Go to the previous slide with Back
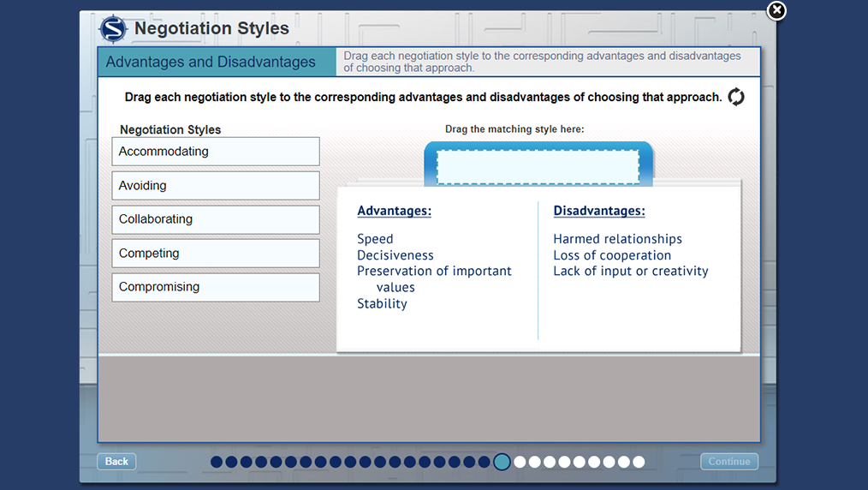The height and width of the screenshot is (490, 868). (116, 462)
